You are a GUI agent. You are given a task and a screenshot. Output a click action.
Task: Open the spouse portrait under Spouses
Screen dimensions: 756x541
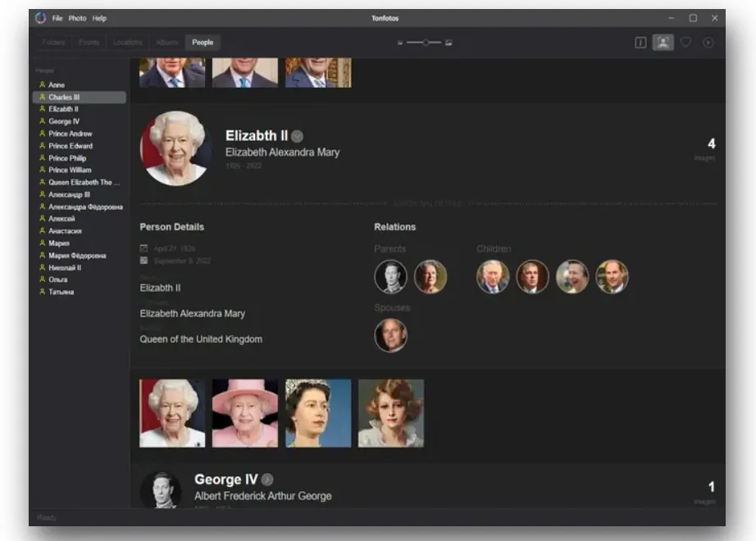390,335
